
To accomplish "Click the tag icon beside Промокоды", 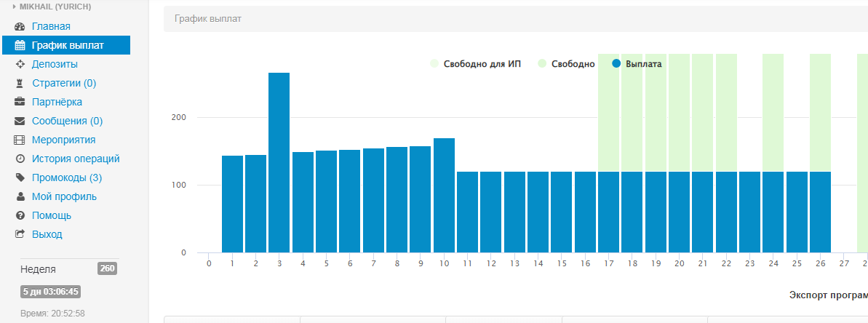I will (20, 178).
